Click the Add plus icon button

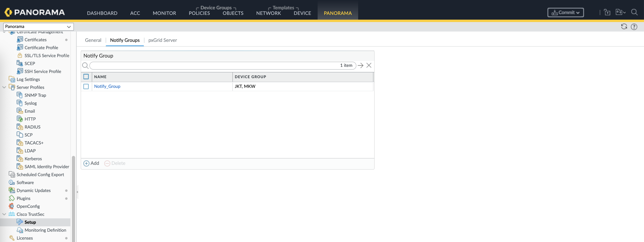[86, 163]
